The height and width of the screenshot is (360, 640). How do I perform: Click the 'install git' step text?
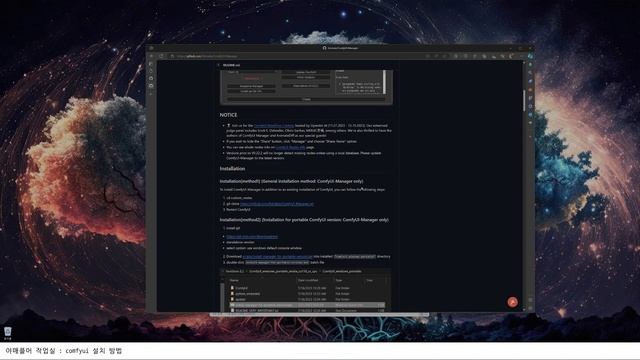(x=233, y=228)
